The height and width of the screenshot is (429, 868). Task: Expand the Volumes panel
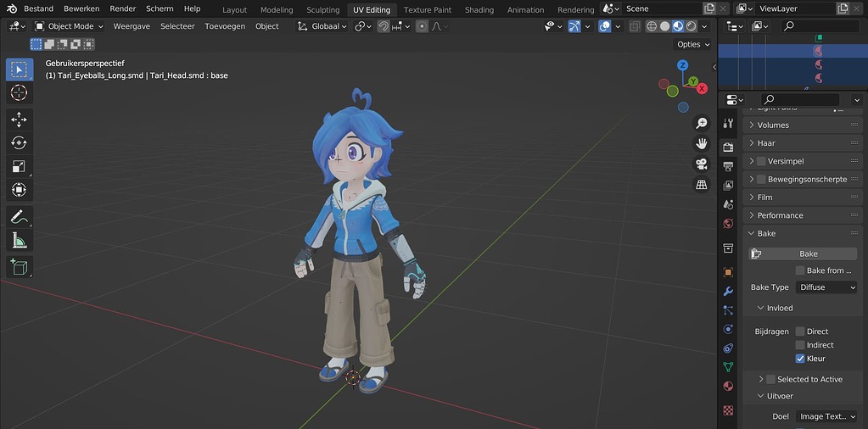tap(803, 125)
